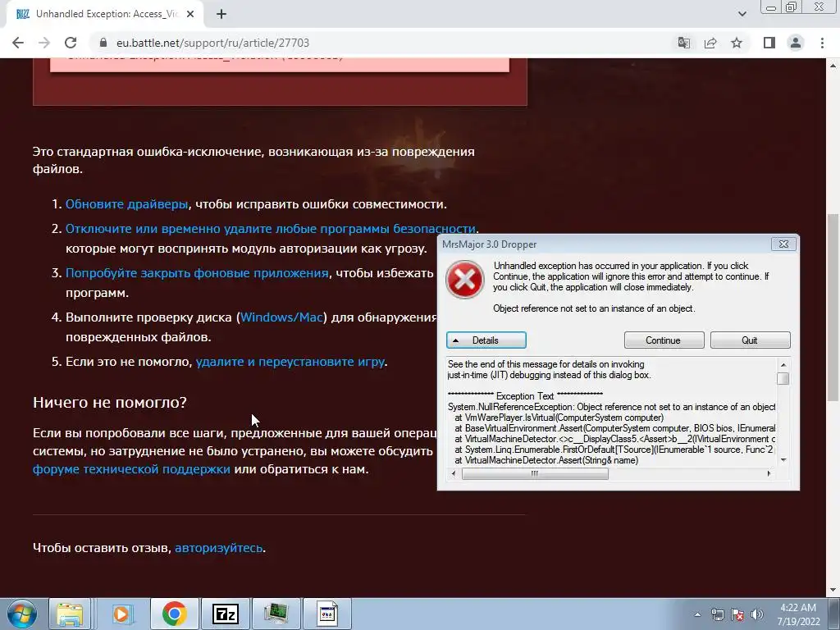Click the page scroll down arrow
Image resolution: width=840 pixels, height=630 pixels.
[x=833, y=590]
